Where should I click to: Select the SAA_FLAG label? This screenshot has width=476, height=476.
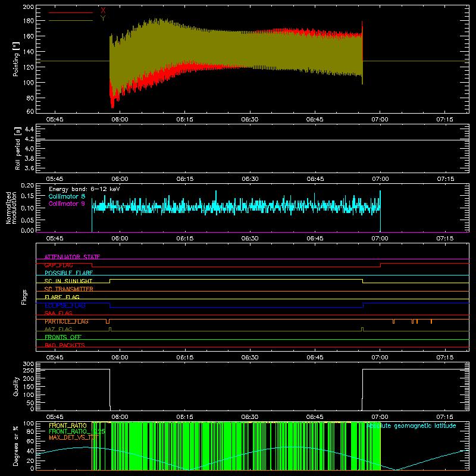tap(58, 313)
